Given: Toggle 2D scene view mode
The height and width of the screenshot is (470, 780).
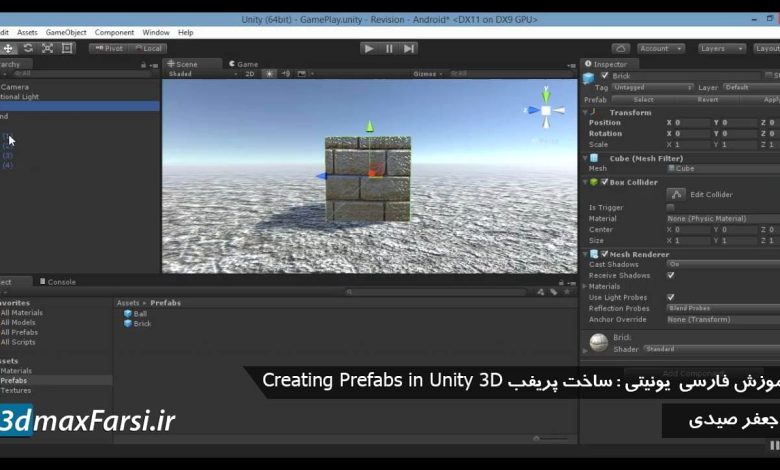Looking at the screenshot, I should (x=250, y=74).
